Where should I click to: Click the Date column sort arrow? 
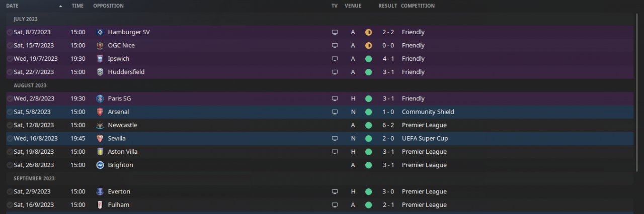click(x=61, y=6)
